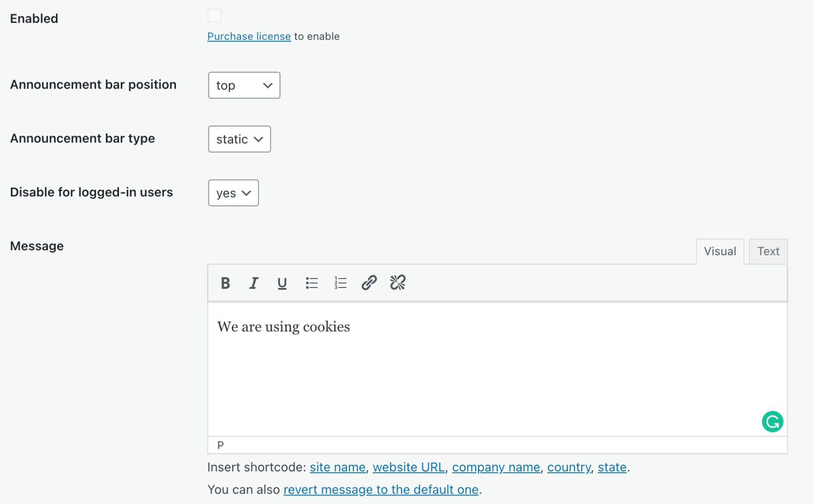Change Announcement bar type from static
Screen dimensions: 814x504
point(239,139)
